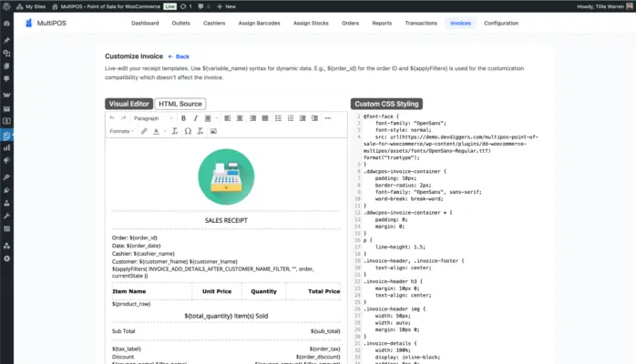Open the Dashboard menu item
The image size is (636, 364).
[145, 23]
